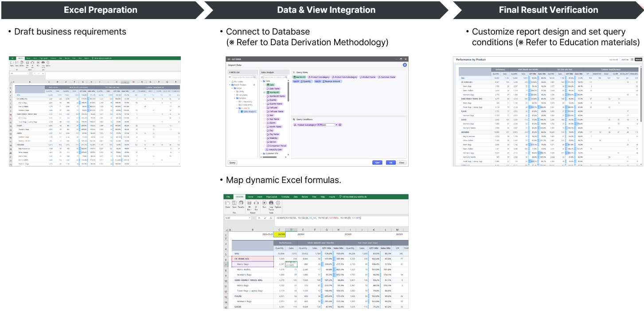Uncheck the YearMonth field checkbox
This screenshot has width=644, height=311.
264,92
